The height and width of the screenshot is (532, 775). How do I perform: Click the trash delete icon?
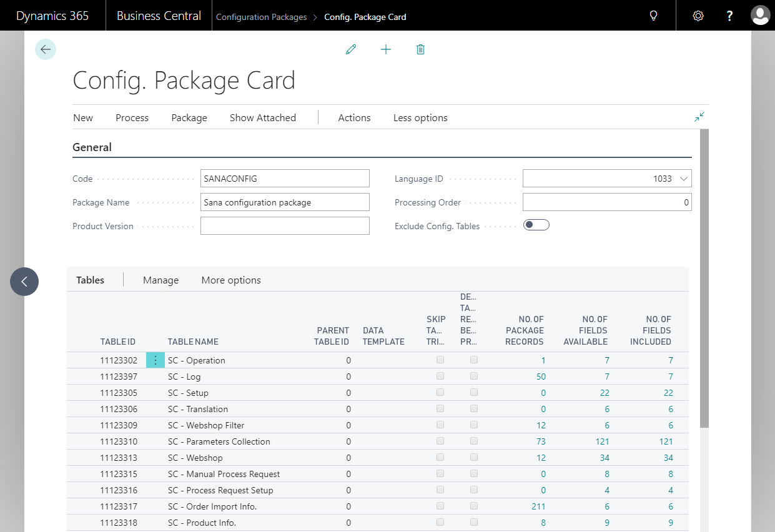420,49
